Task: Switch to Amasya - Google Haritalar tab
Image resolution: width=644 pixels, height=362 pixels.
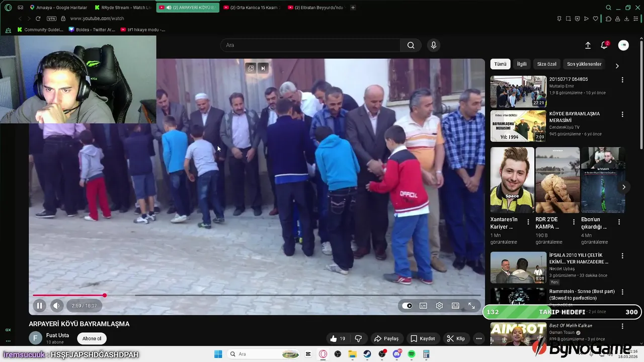Action: (x=58, y=8)
